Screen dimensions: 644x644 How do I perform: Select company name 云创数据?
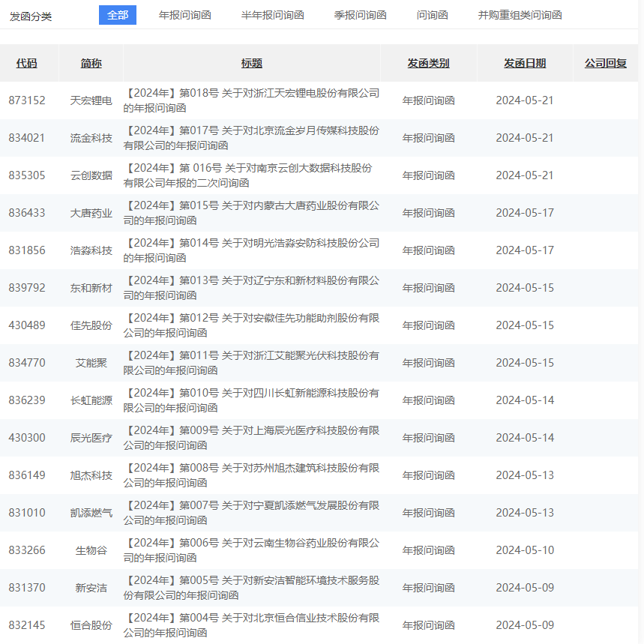pos(91,175)
